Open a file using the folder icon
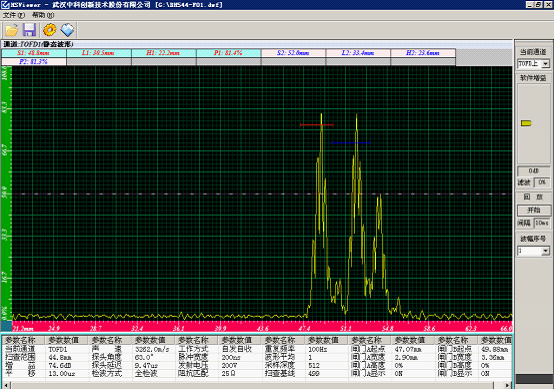 coord(11,30)
